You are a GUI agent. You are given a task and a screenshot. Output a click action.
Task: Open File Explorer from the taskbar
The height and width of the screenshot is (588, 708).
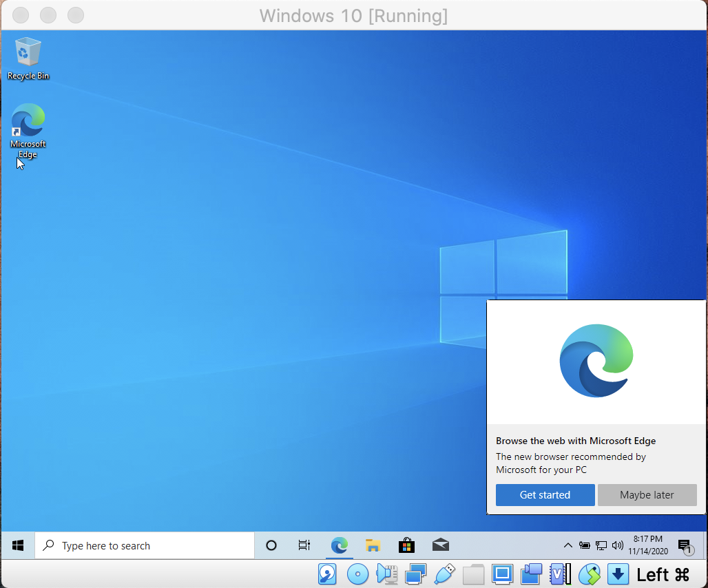tap(373, 545)
